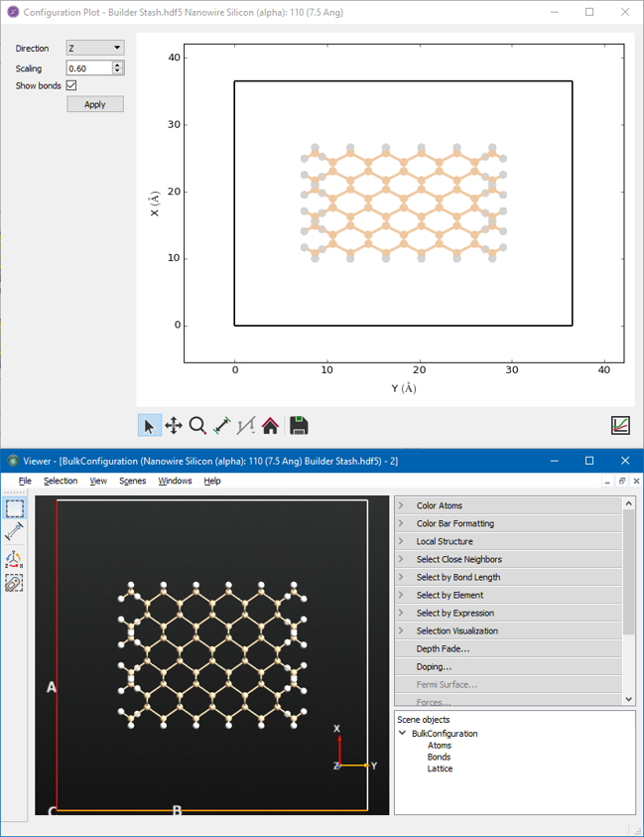Select the rectangle selection tool in Viewer
The height and width of the screenshot is (837, 644).
(15, 508)
